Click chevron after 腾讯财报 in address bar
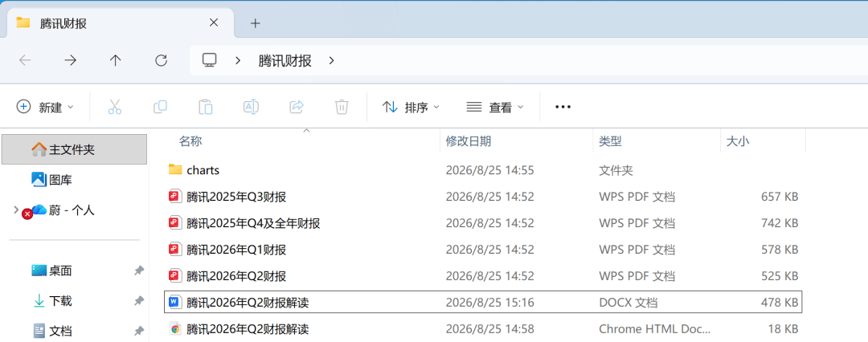 pos(331,60)
